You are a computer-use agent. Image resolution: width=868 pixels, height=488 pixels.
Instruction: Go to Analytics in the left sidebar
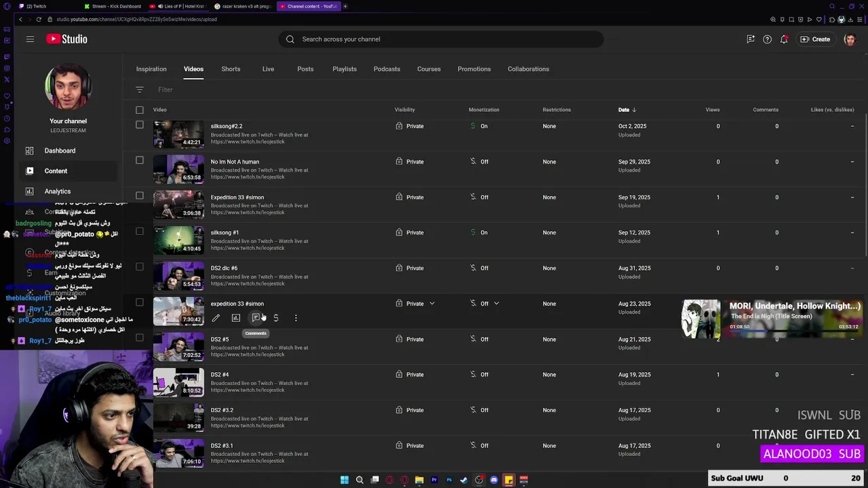pos(58,191)
